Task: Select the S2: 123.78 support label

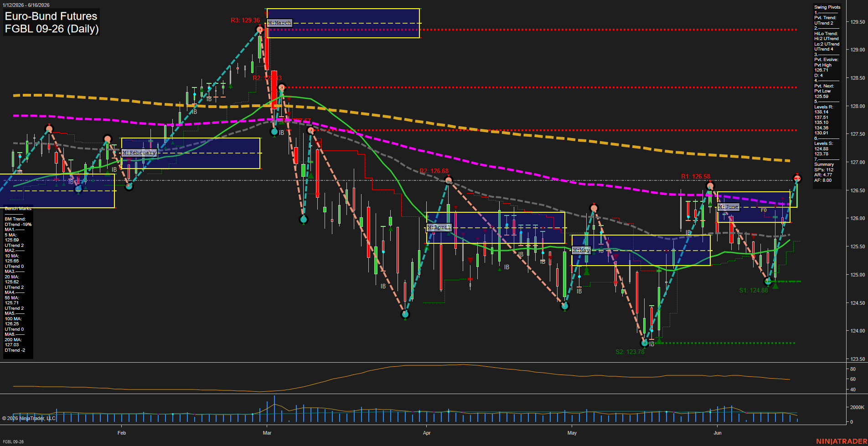Action: [630, 352]
